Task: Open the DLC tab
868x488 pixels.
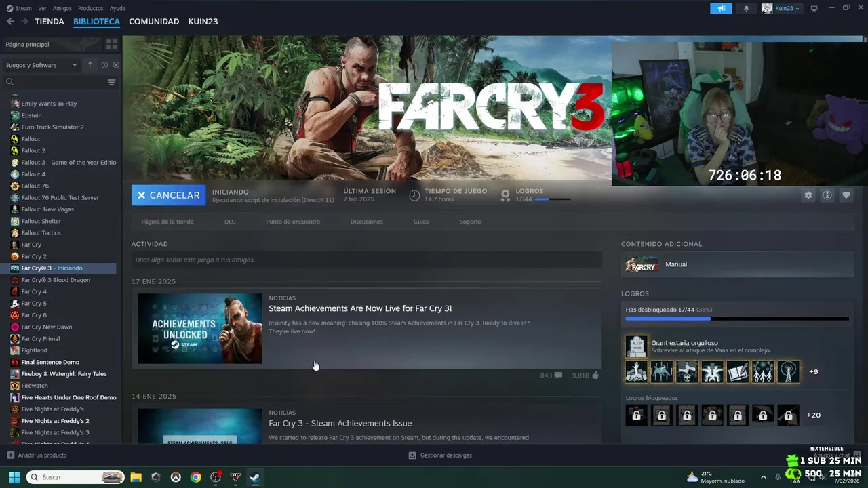Action: coord(230,222)
